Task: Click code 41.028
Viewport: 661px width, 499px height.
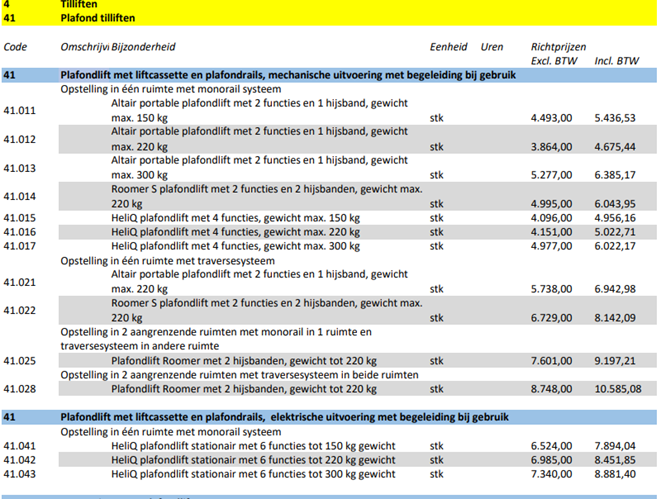Action: click(x=19, y=389)
